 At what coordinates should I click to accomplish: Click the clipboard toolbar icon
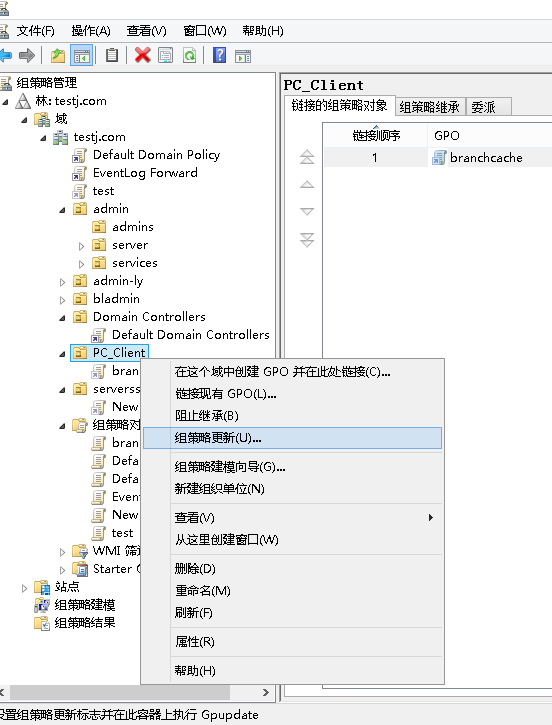(111, 55)
